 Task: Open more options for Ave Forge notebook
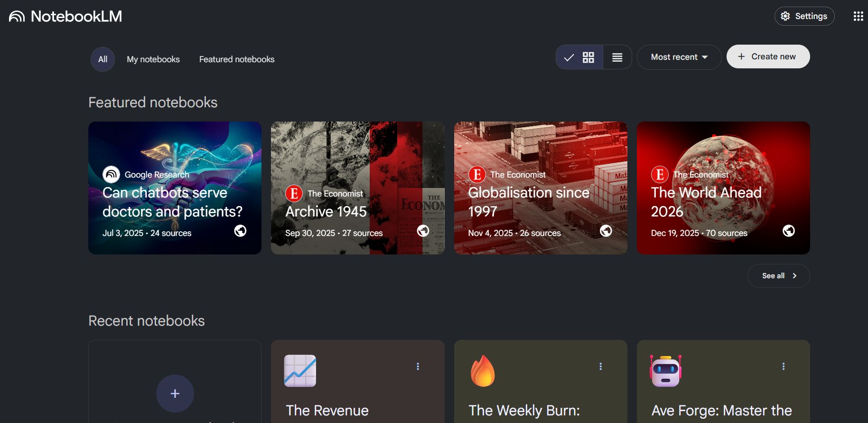click(783, 367)
